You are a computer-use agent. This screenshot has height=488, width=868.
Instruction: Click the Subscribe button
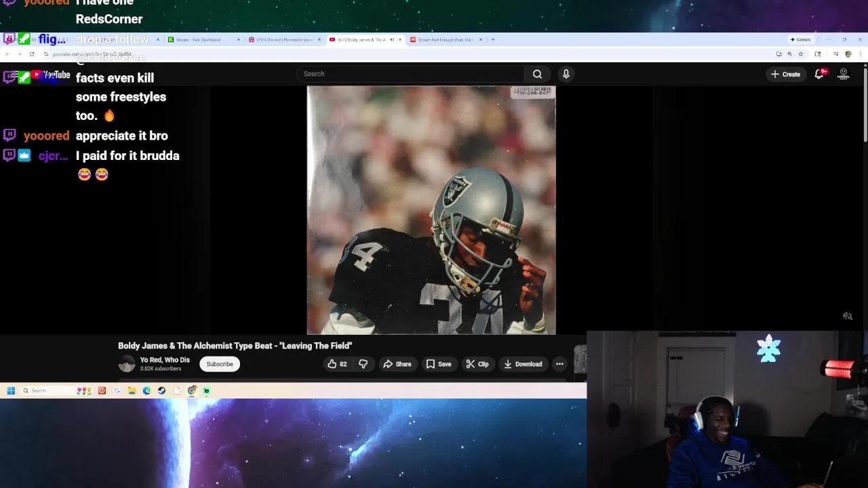click(x=220, y=364)
